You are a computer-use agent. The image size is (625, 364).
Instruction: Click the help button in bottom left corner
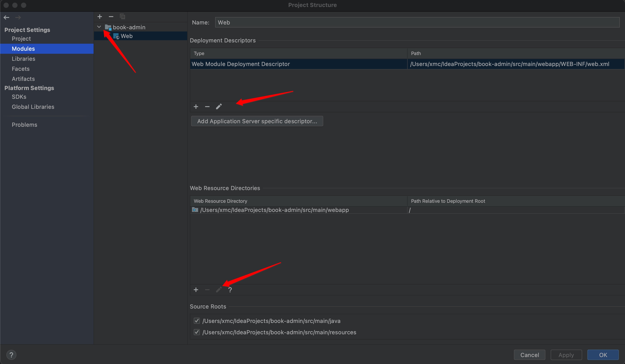click(11, 355)
